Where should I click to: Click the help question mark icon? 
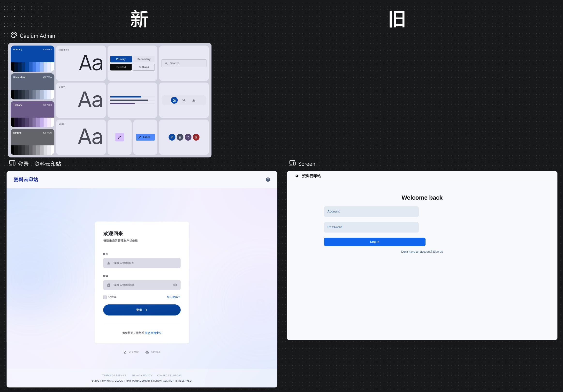click(x=268, y=180)
